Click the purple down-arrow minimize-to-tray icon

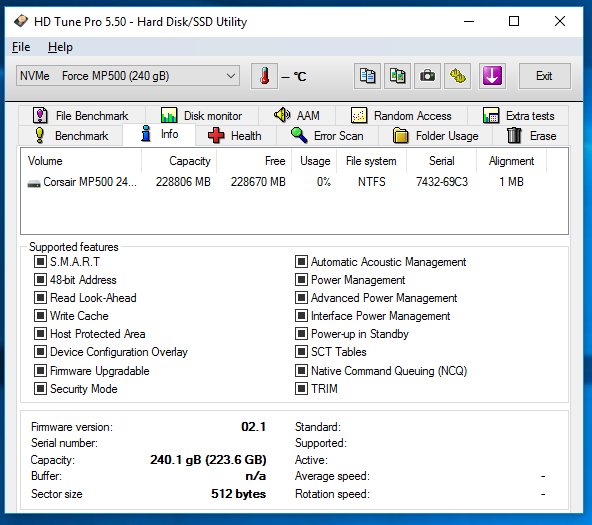[x=492, y=76]
